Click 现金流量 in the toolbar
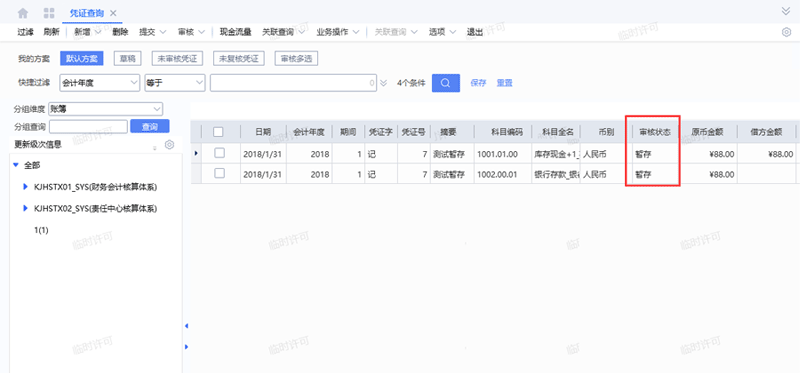This screenshot has width=800, height=373. (x=235, y=32)
